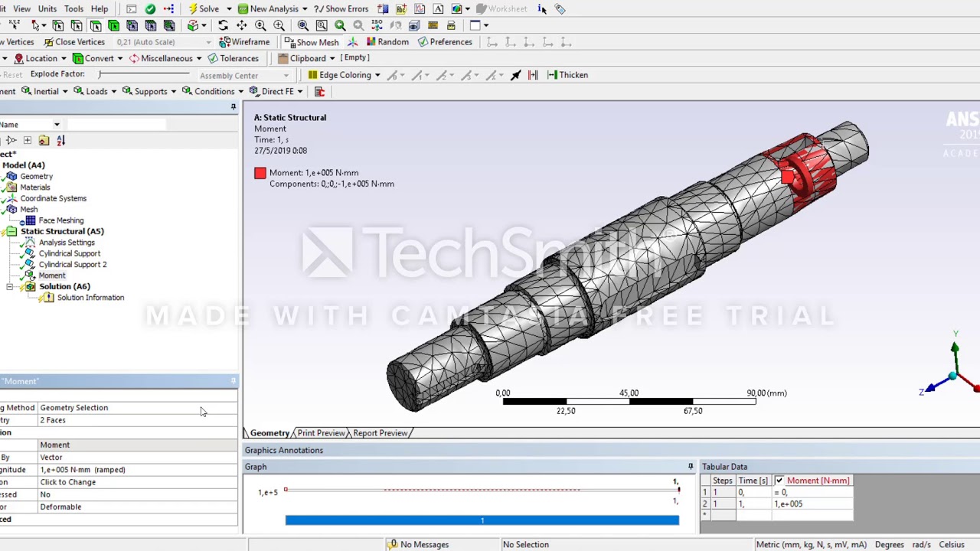
Task: Open the Units menu
Action: coord(47,8)
